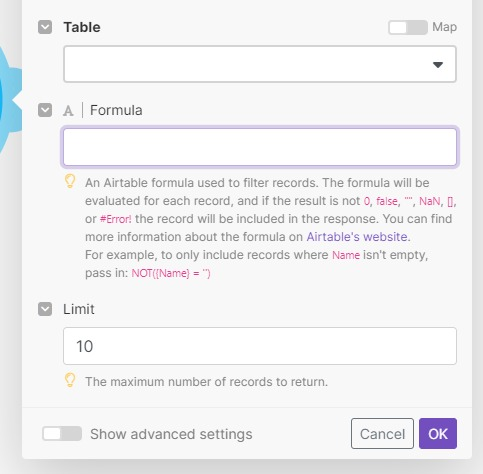Click the Cancel button
Viewport: 483px width, 474px height.
click(x=382, y=434)
